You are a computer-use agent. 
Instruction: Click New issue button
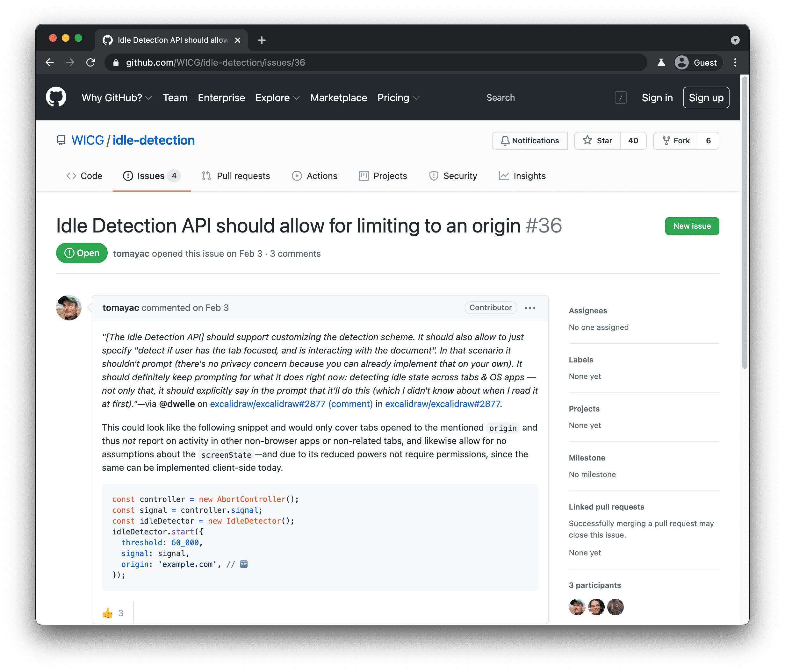pos(692,225)
